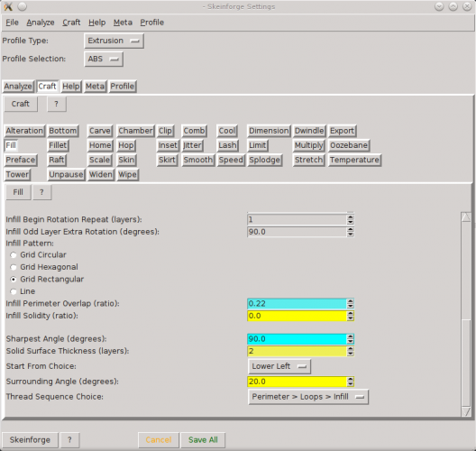The image size is (476, 451).
Task: Open the Analyze menu in menu bar
Action: coord(41,23)
